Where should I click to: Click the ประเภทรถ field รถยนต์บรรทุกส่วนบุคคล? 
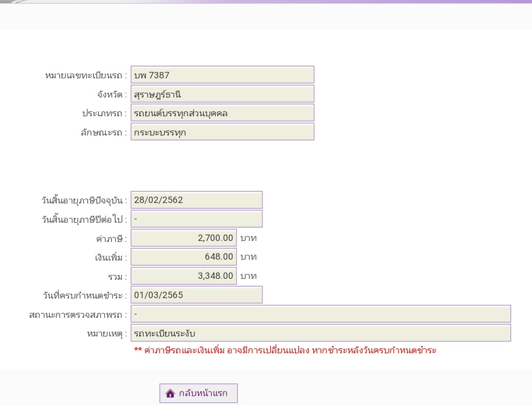coord(223,113)
